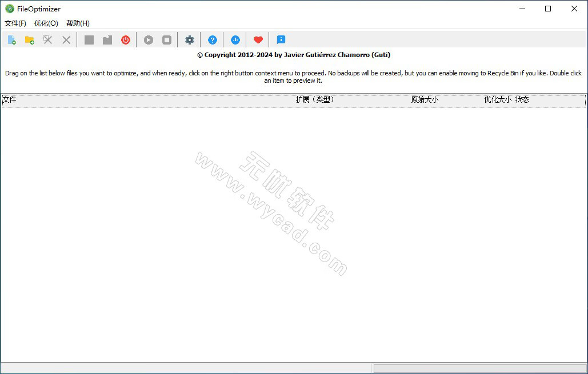Click the blue chart statistics icon

tap(235, 40)
